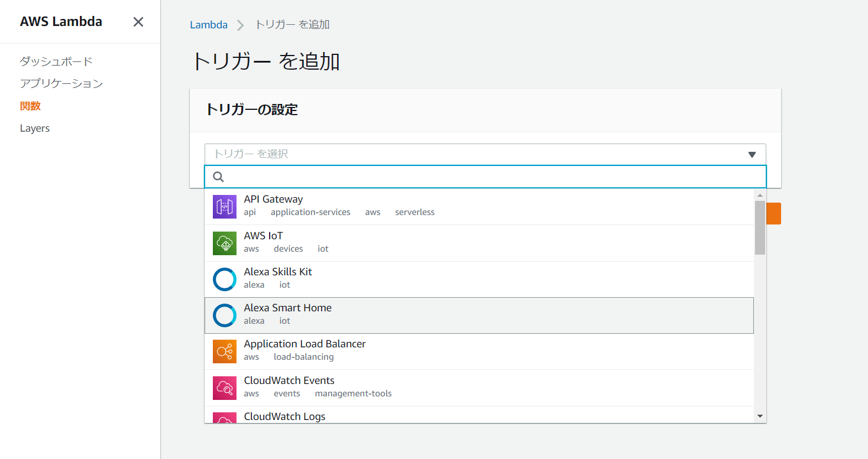
Task: Go to アプリケーション in the sidebar
Action: tap(61, 83)
